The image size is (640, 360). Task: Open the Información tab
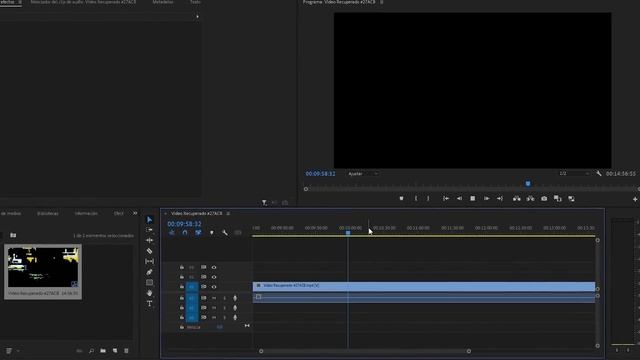coord(86,213)
